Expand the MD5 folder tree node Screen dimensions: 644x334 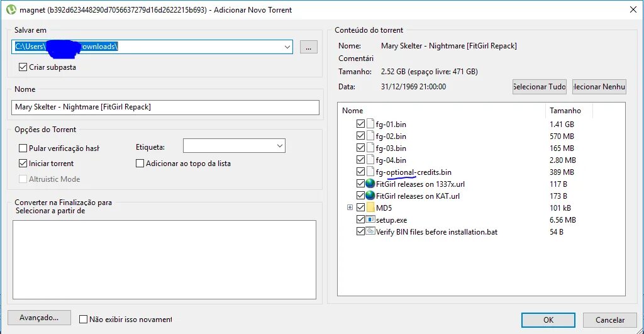point(350,208)
